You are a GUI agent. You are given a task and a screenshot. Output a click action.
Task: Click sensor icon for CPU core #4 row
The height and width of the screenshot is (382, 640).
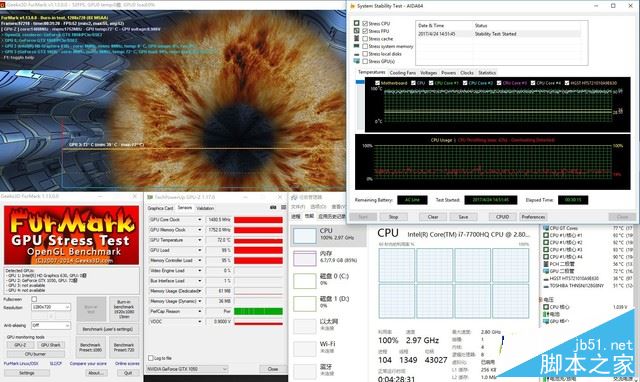[x=546, y=257]
